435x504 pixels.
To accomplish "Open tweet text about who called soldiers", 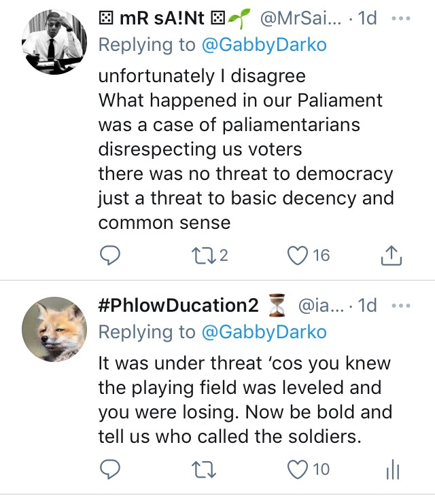I will click(245, 400).
